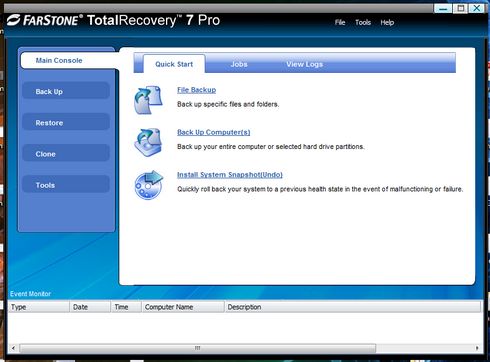Open the Tools menu in the header
Viewport: 490px width, 362px height.
point(363,22)
